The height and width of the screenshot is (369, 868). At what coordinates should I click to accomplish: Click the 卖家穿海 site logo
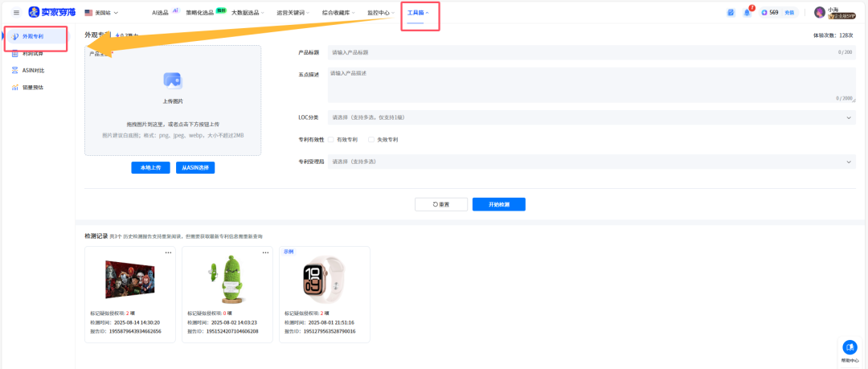[52, 12]
